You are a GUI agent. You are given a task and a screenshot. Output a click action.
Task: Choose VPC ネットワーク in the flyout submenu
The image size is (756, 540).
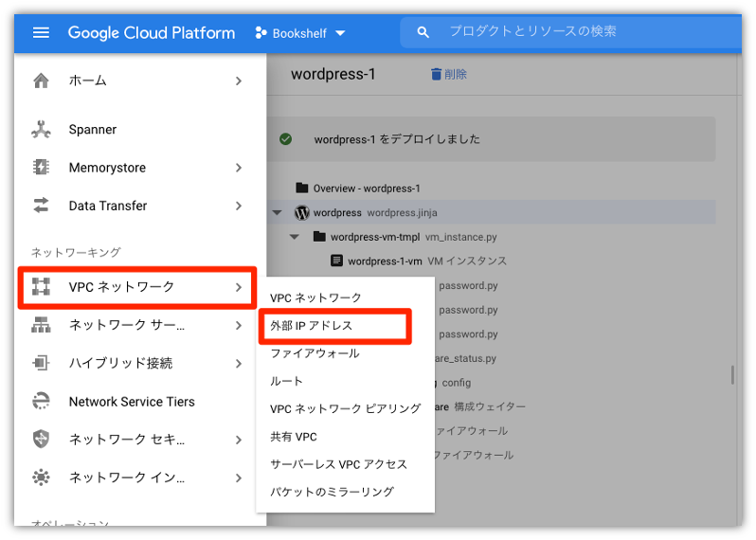pos(315,298)
